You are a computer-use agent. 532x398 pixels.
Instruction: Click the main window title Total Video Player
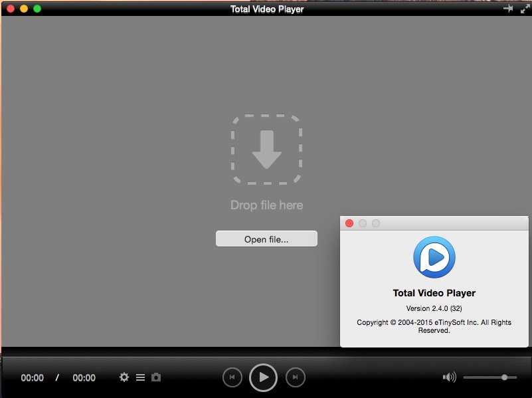267,9
